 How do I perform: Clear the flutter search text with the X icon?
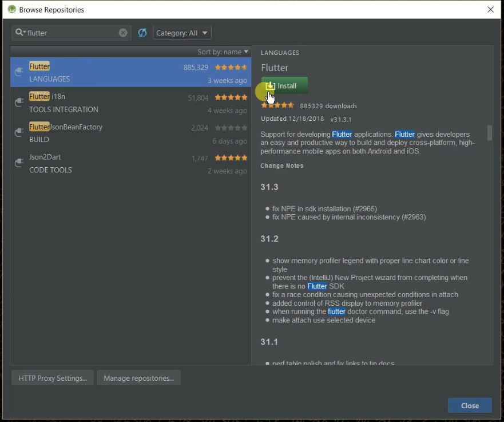click(x=123, y=33)
